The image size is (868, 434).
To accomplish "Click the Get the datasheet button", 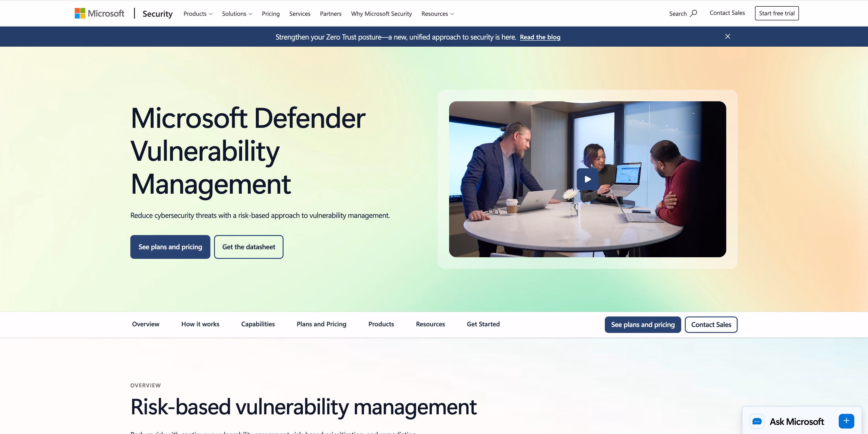I will [249, 247].
